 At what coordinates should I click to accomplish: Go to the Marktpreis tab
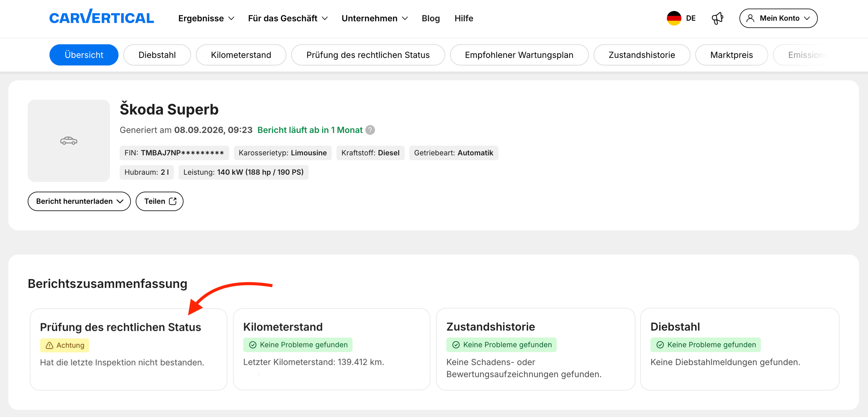(731, 55)
